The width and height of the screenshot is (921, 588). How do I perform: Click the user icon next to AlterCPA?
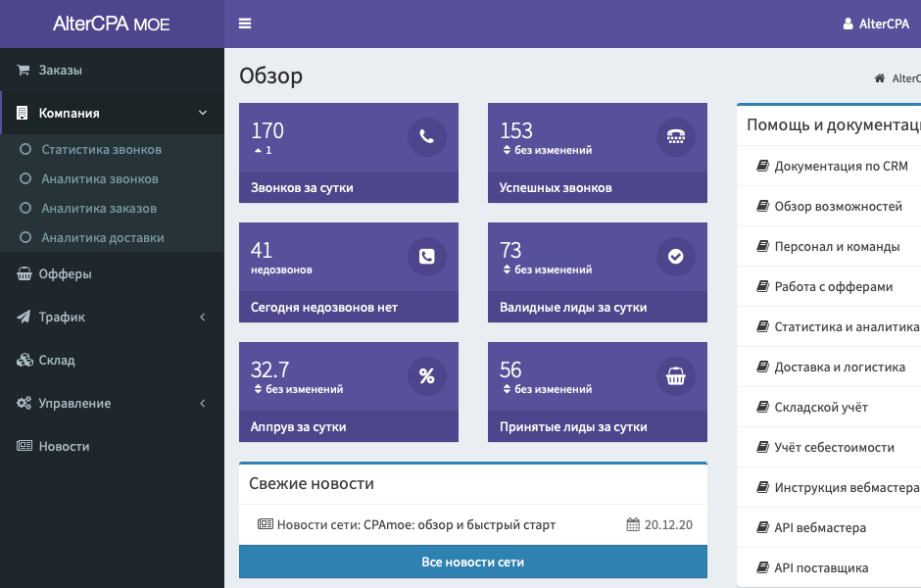pos(848,24)
